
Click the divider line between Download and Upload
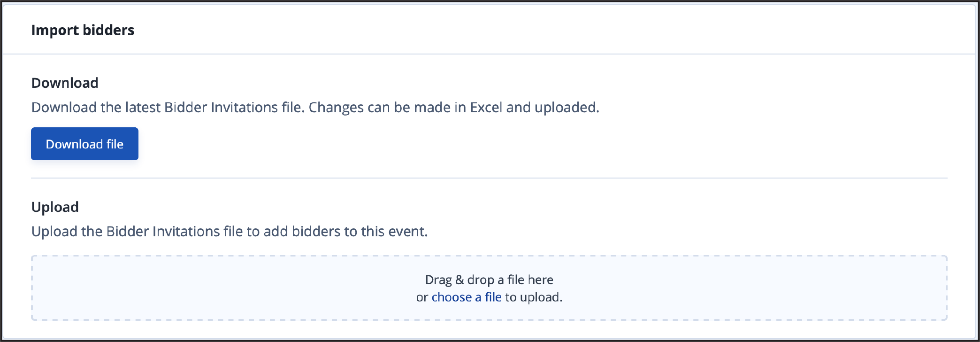(x=489, y=178)
